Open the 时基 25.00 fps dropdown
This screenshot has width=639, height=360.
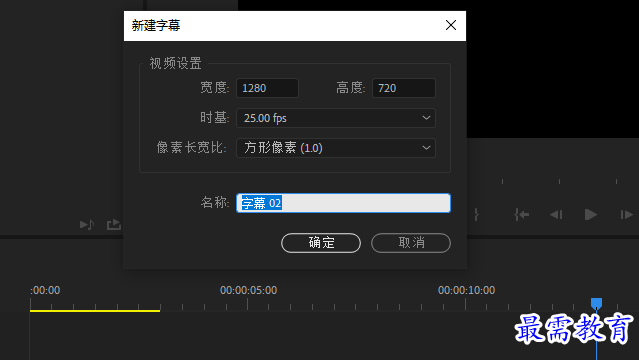(336, 118)
